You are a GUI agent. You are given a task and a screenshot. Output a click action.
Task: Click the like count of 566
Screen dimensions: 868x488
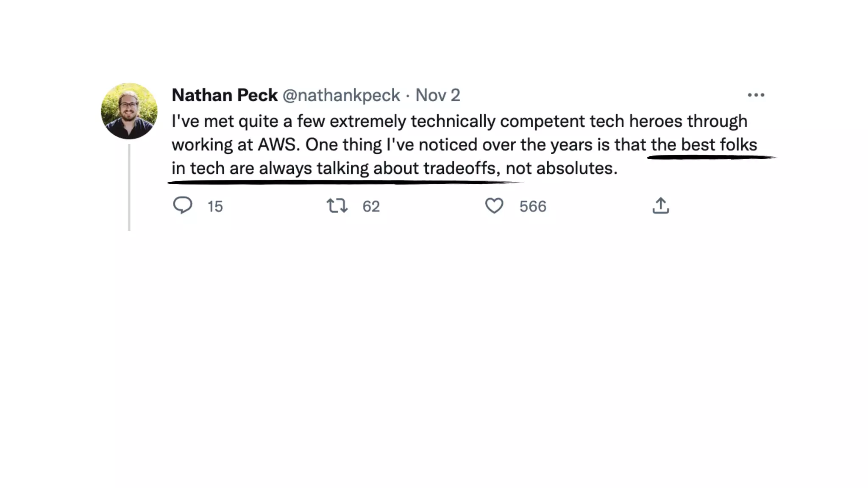(533, 206)
